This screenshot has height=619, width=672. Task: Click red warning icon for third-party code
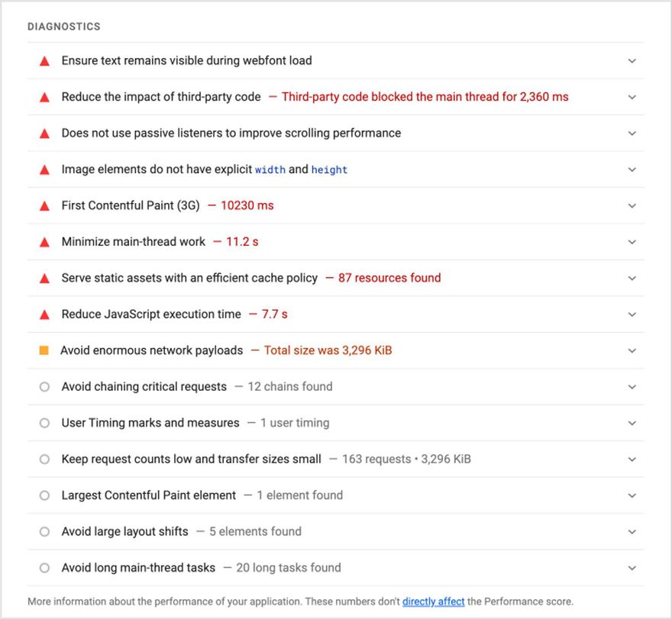(44, 97)
